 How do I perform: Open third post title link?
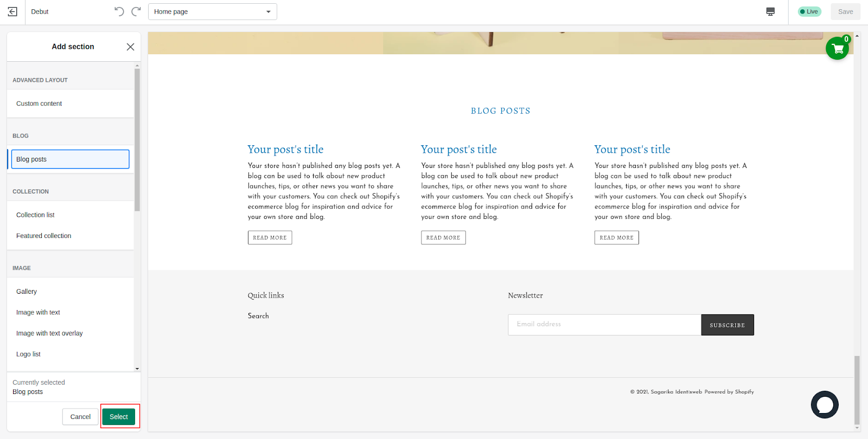[x=632, y=150]
